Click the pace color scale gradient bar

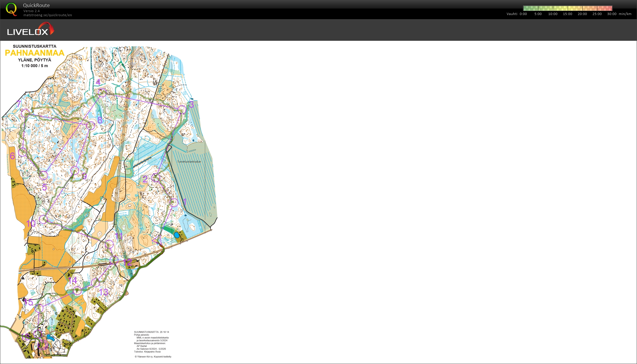568,8
